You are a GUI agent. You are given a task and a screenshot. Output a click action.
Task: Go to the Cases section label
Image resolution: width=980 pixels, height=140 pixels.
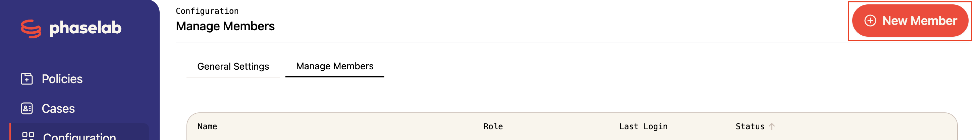[x=58, y=109]
